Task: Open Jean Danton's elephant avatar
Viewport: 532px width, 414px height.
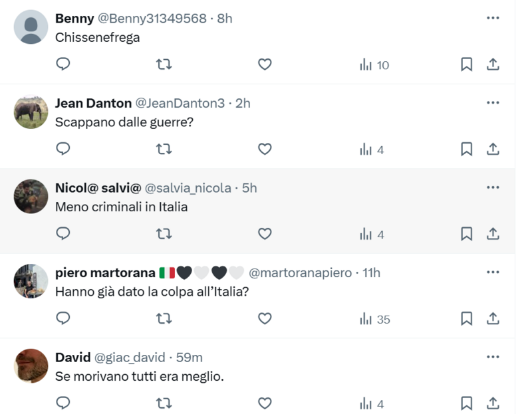Action: click(31, 111)
